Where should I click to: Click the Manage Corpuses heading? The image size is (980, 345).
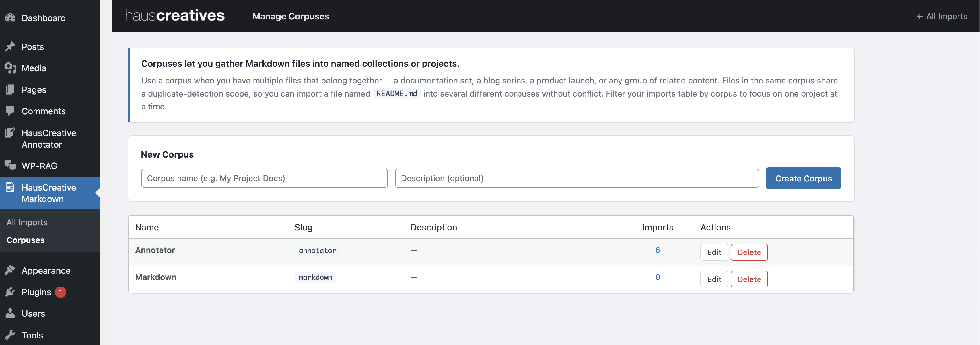[291, 16]
